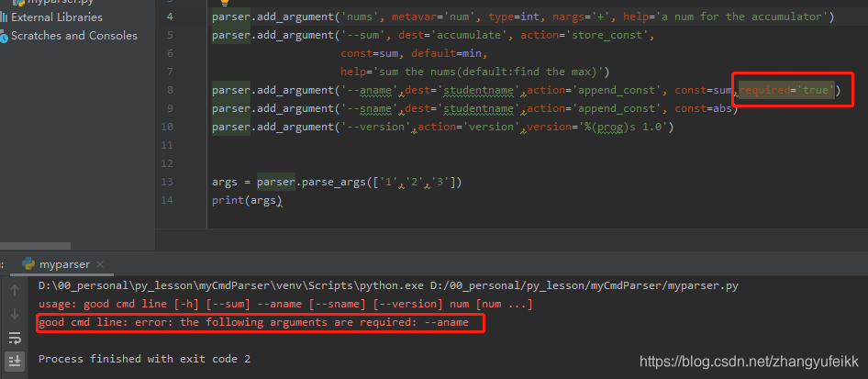Screen dimensions: 868x379
Task: Click metavar='num' in the code
Action: 434,17
